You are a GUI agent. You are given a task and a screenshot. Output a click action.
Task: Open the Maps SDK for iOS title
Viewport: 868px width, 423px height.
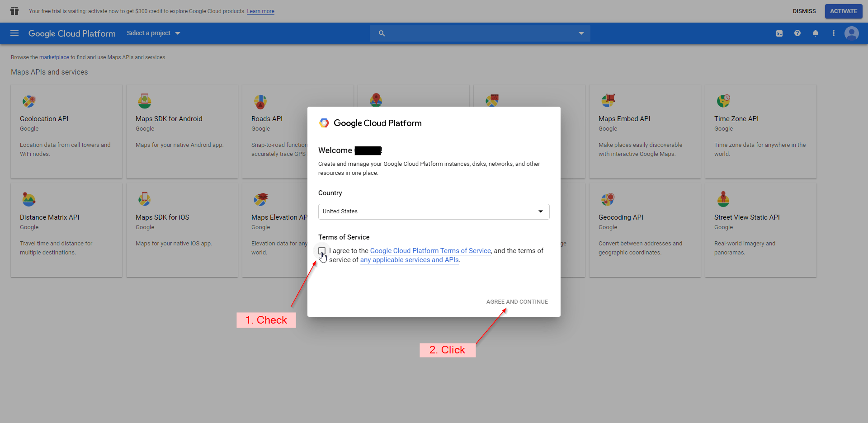[x=162, y=217]
